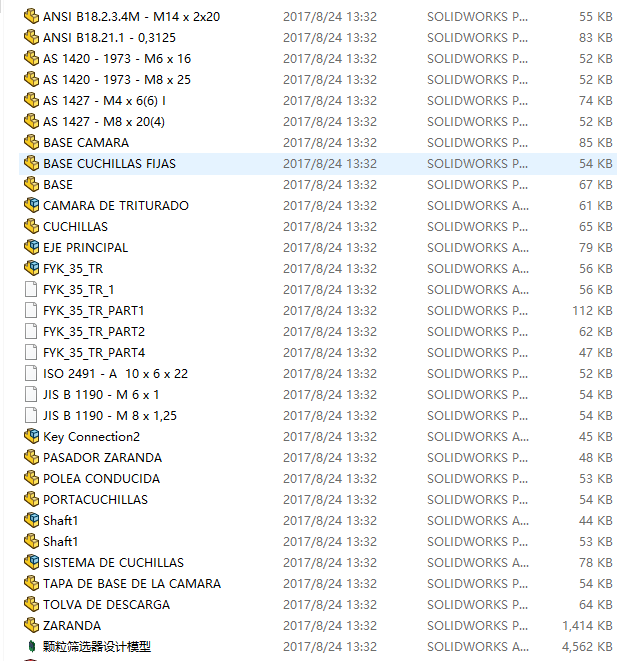This screenshot has height=661, width=639.
Task: Click the 85 KB size cell
Action: 596,142
